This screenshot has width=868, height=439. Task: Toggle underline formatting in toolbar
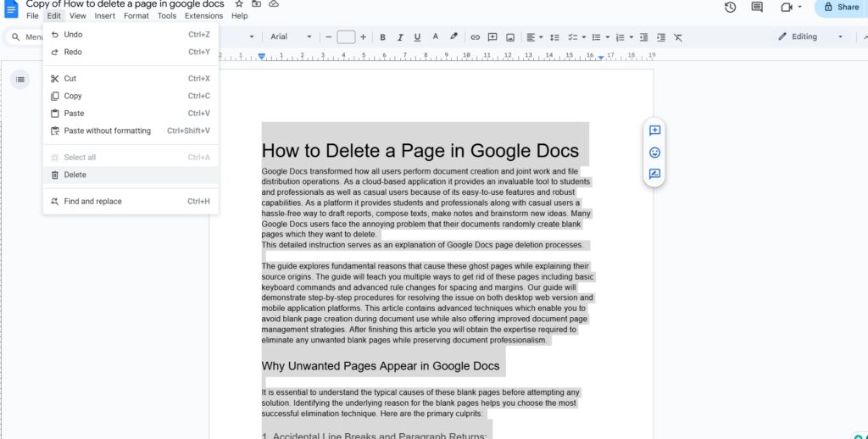417,37
